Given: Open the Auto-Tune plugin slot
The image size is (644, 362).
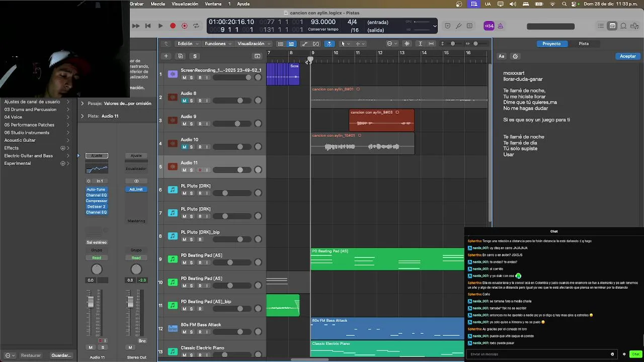Looking at the screenshot, I should point(96,190).
